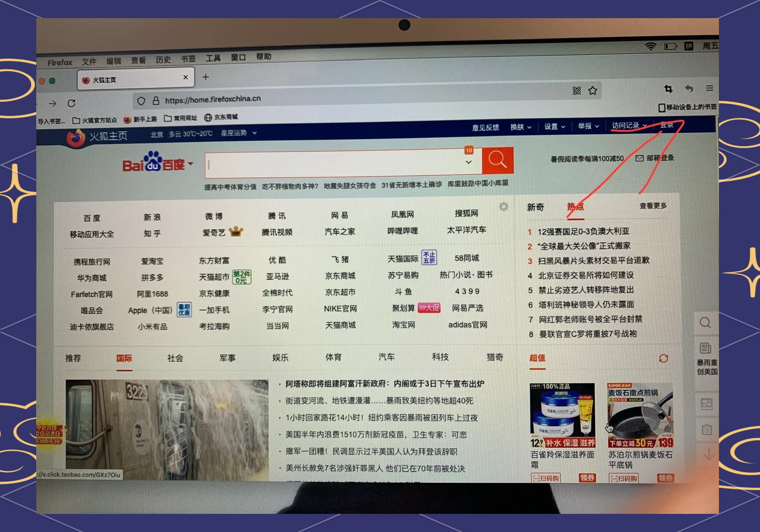760x532 pixels.
Task: Click the sidebar news document icon
Action: click(706, 349)
